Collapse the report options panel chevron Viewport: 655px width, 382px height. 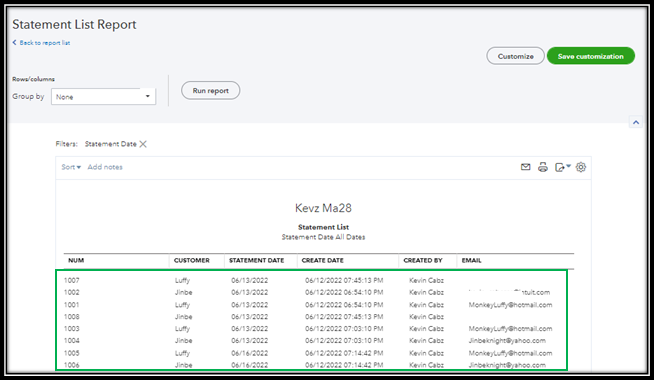[636, 122]
